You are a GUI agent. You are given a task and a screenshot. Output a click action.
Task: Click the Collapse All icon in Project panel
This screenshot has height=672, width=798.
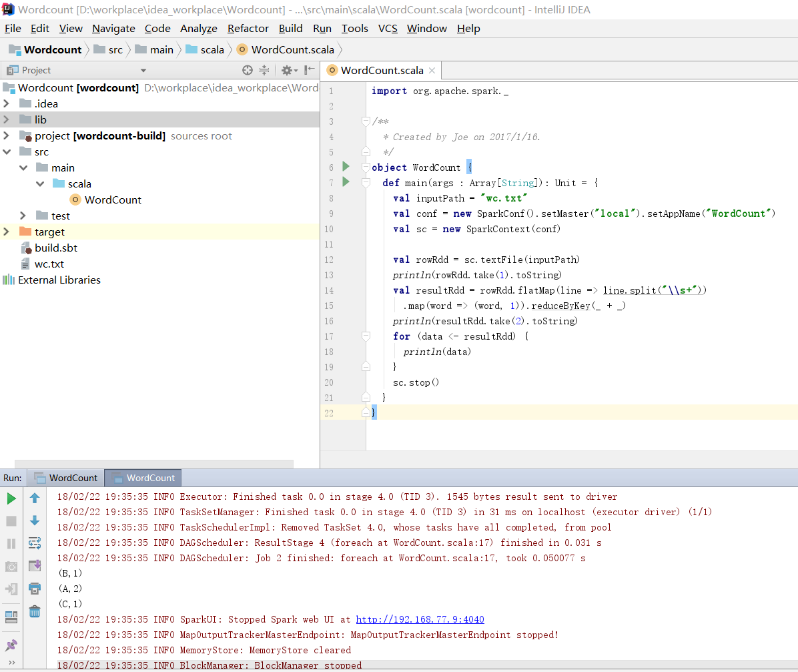tap(264, 70)
